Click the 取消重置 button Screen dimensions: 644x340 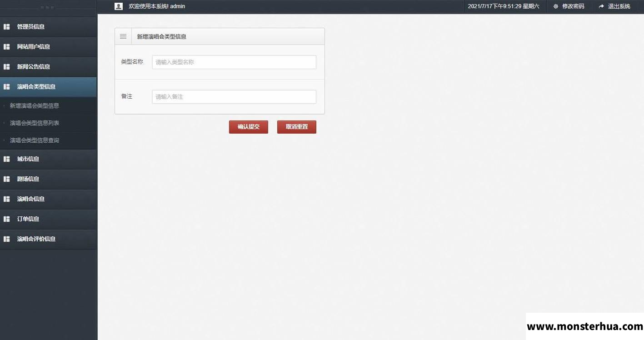[297, 127]
